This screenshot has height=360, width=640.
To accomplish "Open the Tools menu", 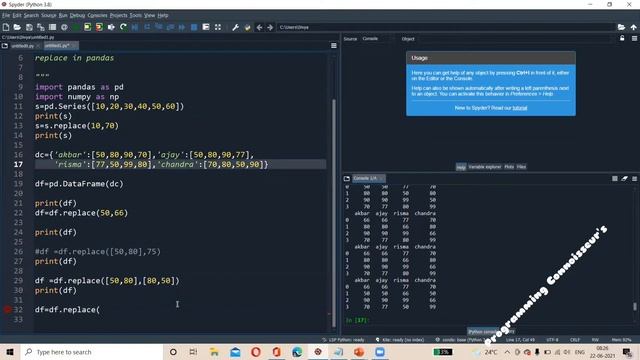I will coord(136,15).
